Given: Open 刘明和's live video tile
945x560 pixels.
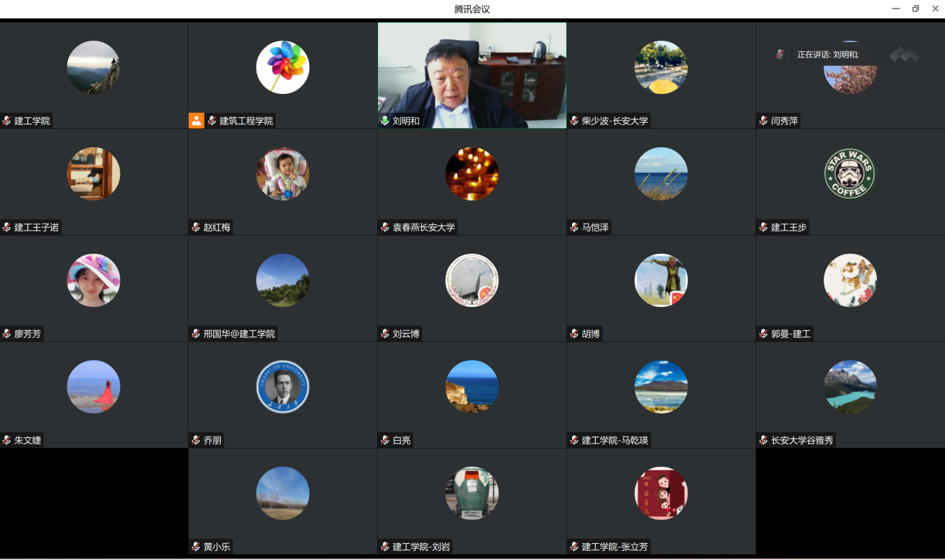Looking at the screenshot, I should point(472,74).
